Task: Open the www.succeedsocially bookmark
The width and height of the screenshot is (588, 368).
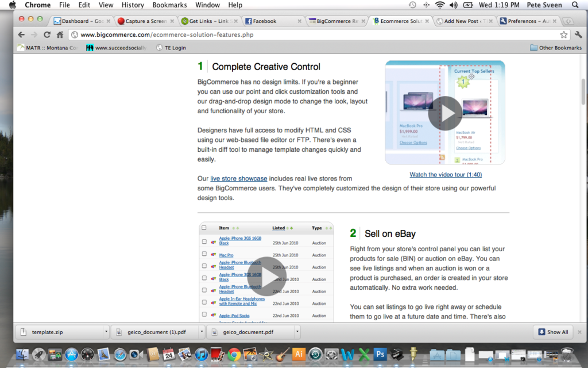Action: coord(116,48)
